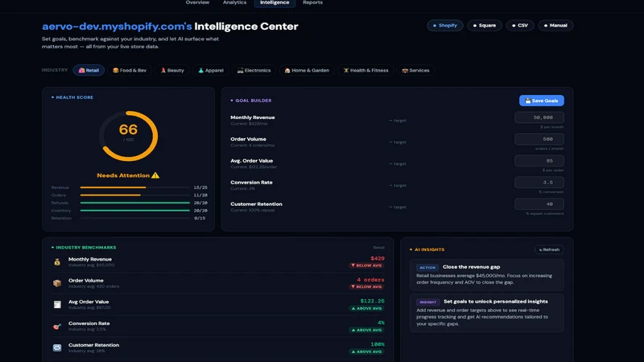Viewport: 644px width, 362px height.
Task: Click the health score circular gauge
Action: click(x=128, y=135)
